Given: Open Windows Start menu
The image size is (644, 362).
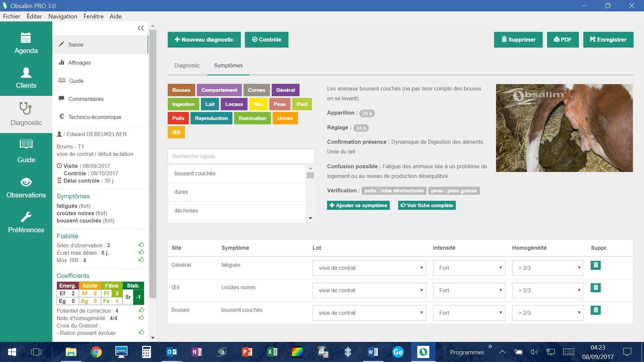Looking at the screenshot, I should coord(12,352).
